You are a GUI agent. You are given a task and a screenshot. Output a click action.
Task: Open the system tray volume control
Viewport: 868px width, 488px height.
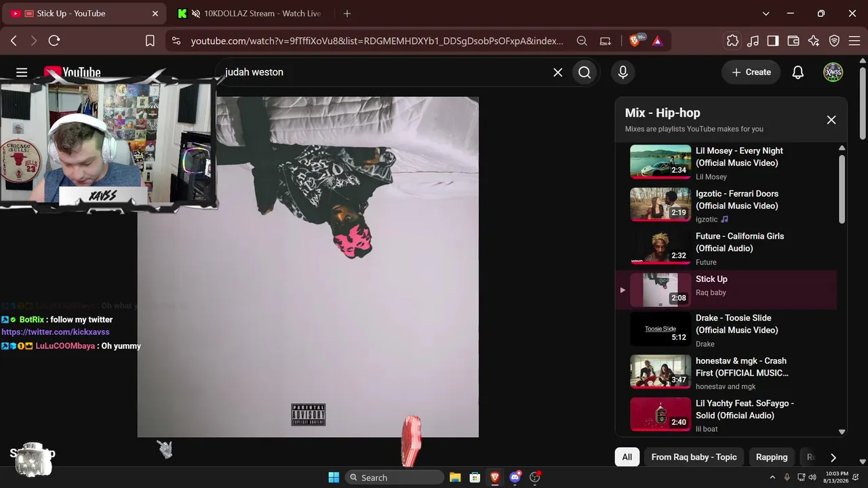(x=812, y=477)
